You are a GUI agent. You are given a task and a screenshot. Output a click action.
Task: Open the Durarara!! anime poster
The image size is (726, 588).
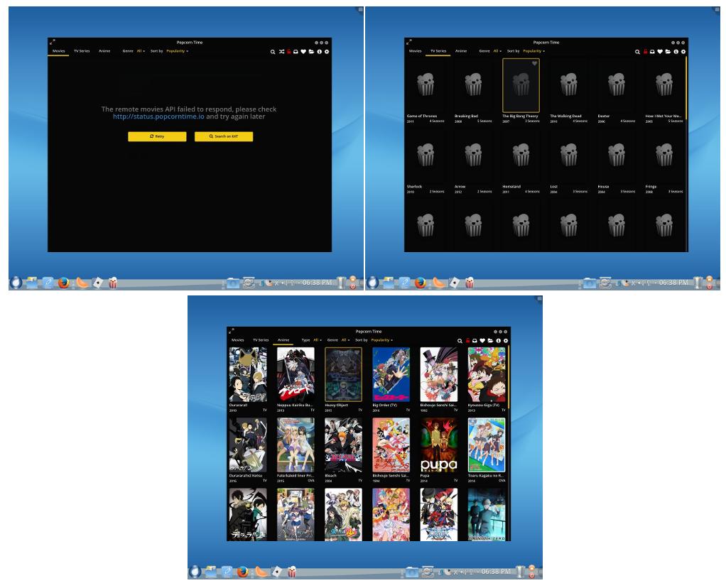[248, 374]
